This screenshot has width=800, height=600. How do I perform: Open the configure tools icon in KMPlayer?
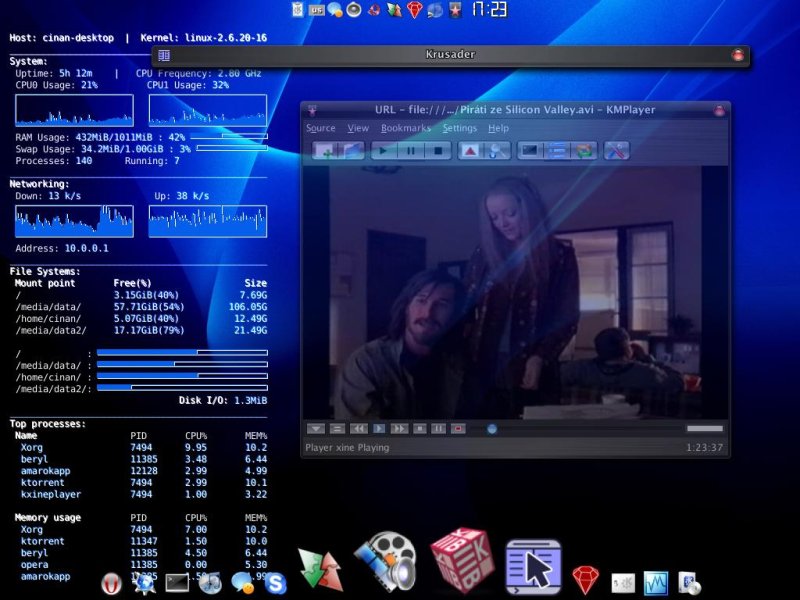pos(616,151)
